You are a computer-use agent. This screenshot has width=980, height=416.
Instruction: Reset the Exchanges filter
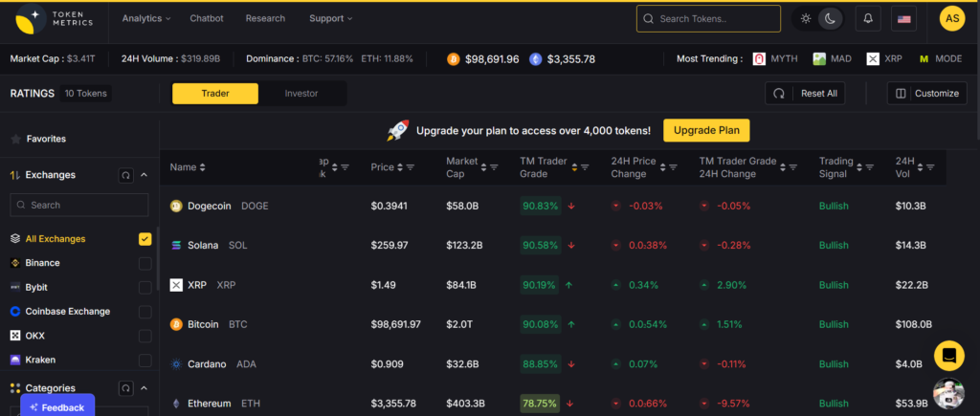[x=125, y=175]
